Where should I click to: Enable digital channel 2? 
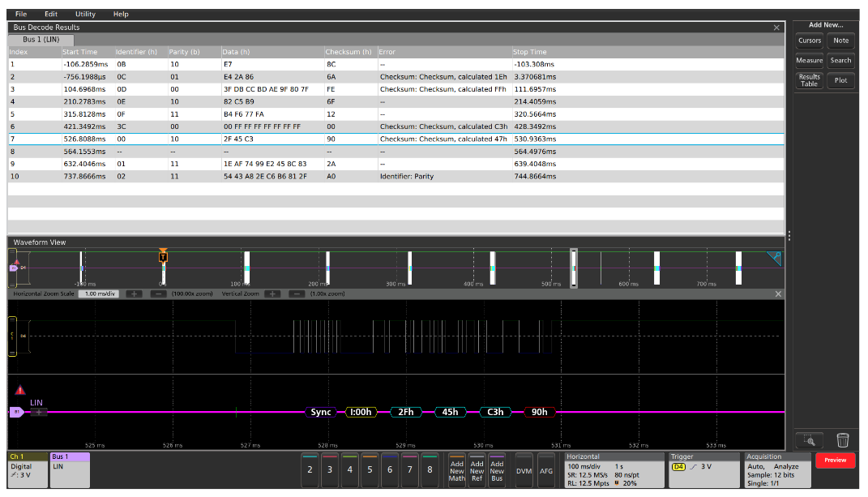(310, 469)
